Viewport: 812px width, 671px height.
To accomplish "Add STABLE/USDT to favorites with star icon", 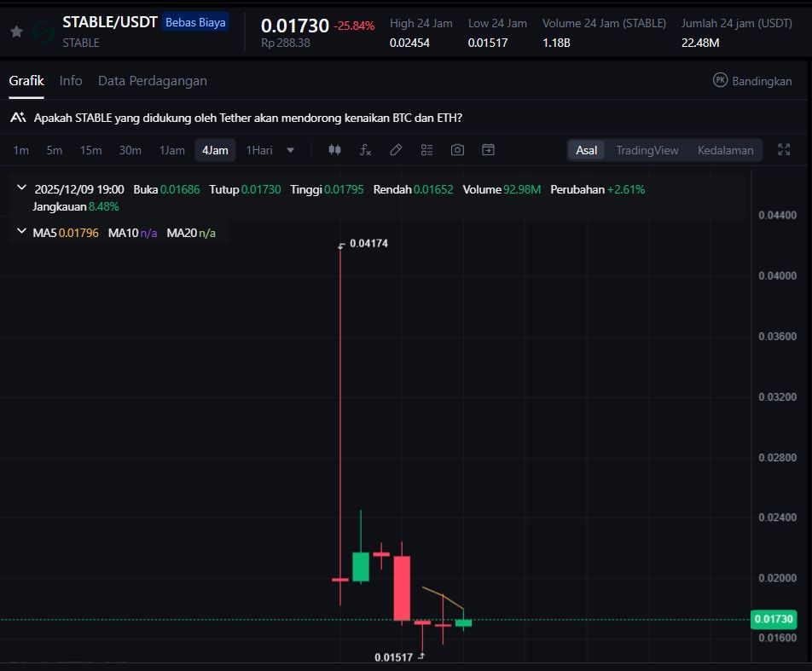I will click(16, 32).
